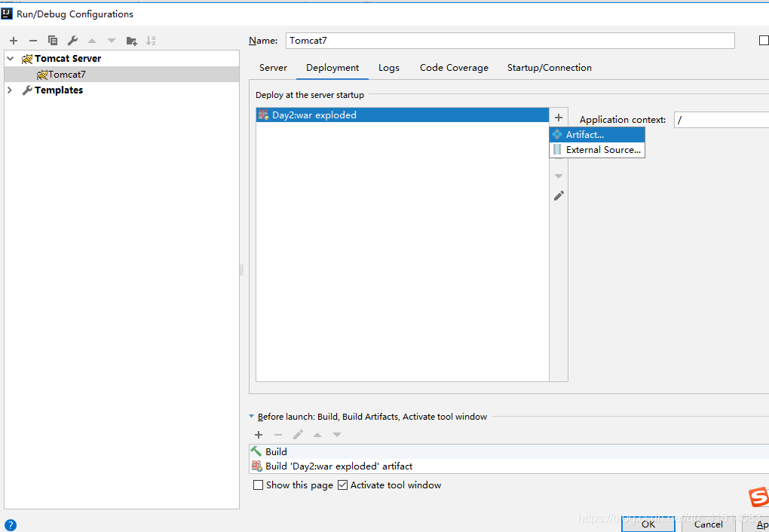Image resolution: width=769 pixels, height=532 pixels.
Task: Move before launch task down
Action: tap(337, 435)
